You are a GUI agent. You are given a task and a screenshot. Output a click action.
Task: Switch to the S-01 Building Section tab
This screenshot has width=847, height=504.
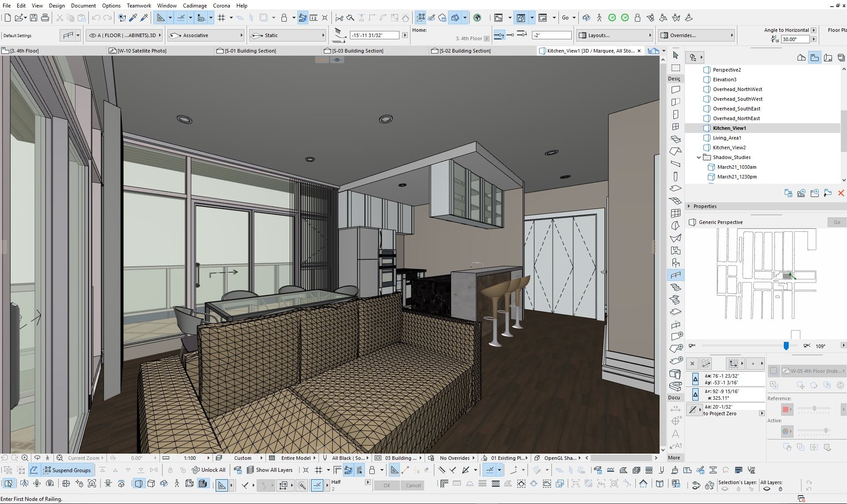tap(250, 51)
